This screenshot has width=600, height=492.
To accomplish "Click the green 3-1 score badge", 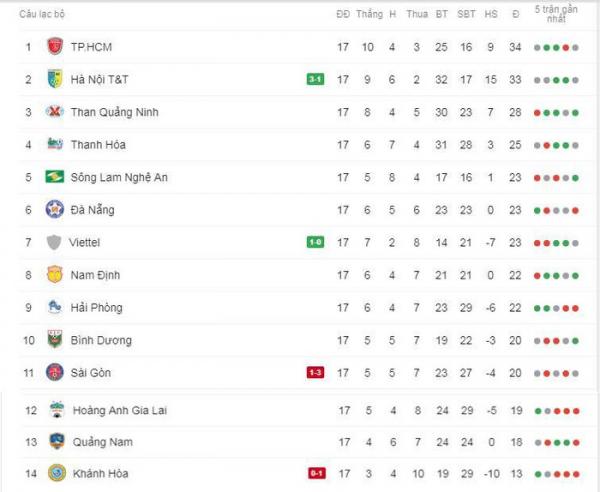I will tap(315, 79).
